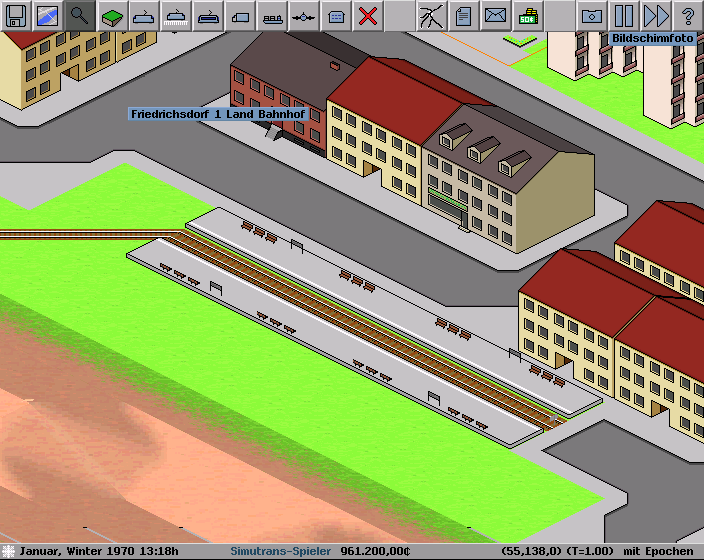Toggle the pause game button
The image size is (704, 560).
pos(624,15)
